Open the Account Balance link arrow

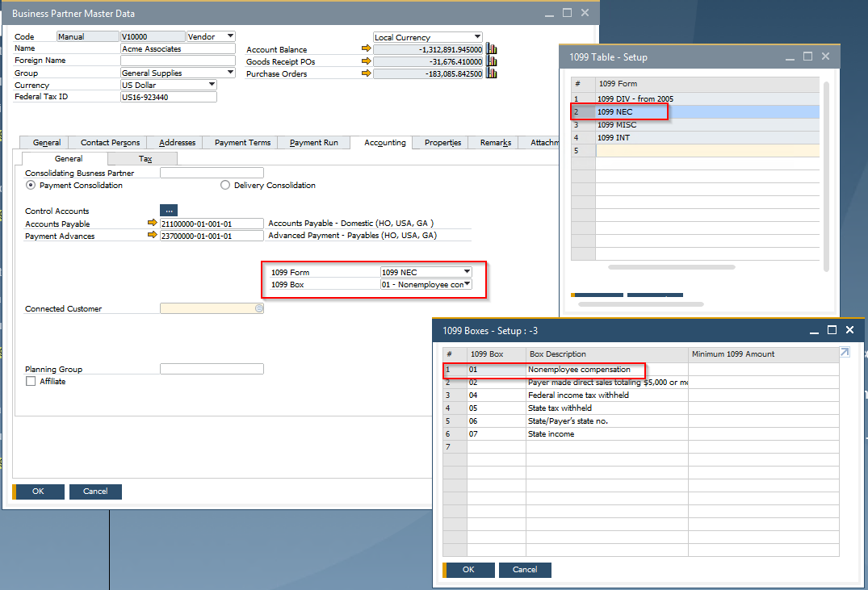point(367,48)
